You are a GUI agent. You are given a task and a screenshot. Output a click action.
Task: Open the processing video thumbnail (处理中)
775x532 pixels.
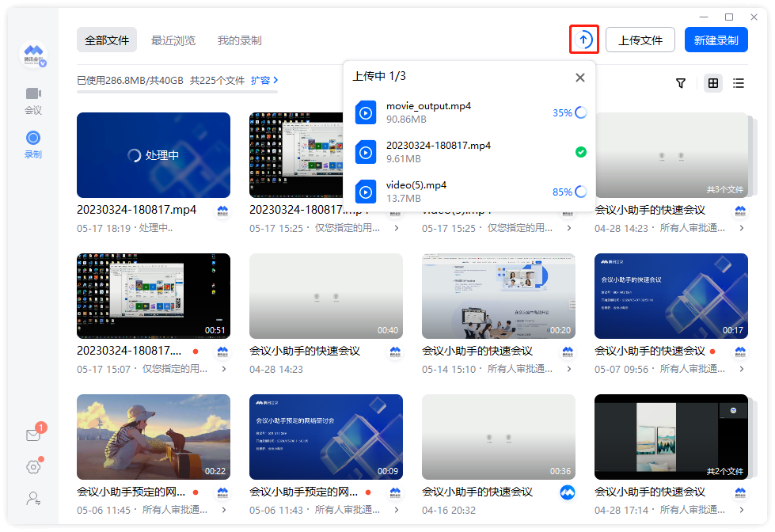point(154,155)
